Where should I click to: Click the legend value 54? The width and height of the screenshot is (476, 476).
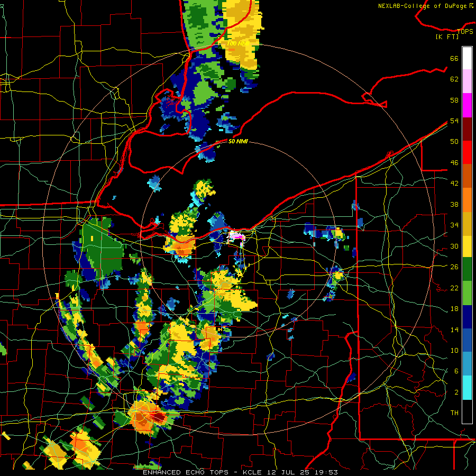[454, 121]
